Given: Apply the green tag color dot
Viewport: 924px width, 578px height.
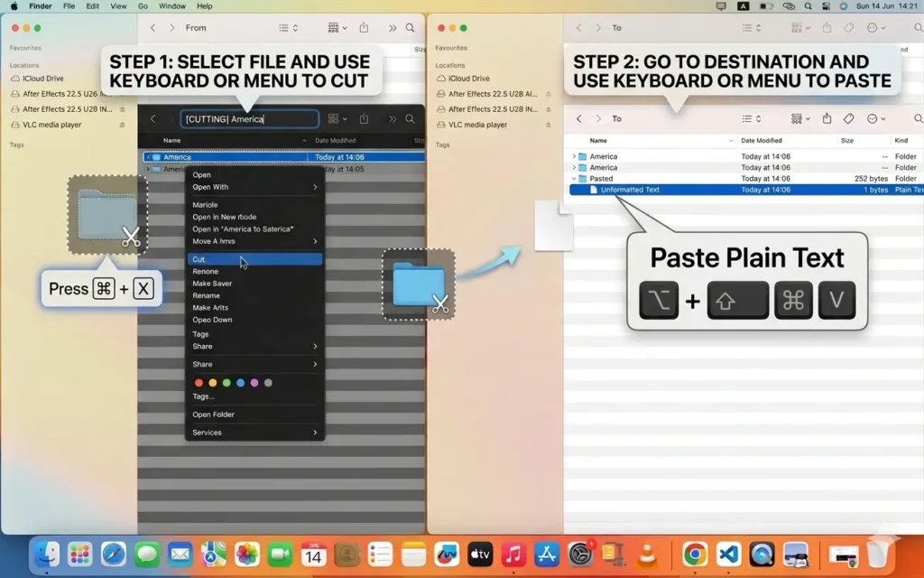Looking at the screenshot, I should pyautogui.click(x=226, y=383).
